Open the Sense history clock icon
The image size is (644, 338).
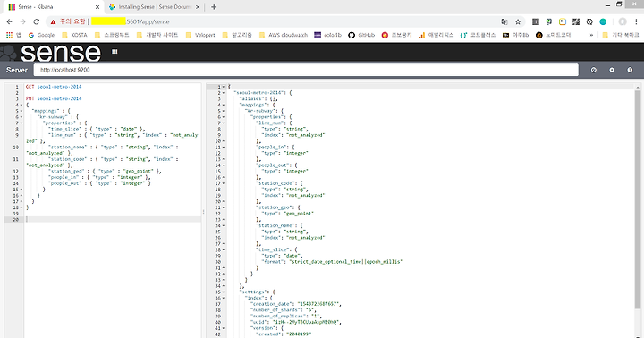pyautogui.click(x=594, y=70)
